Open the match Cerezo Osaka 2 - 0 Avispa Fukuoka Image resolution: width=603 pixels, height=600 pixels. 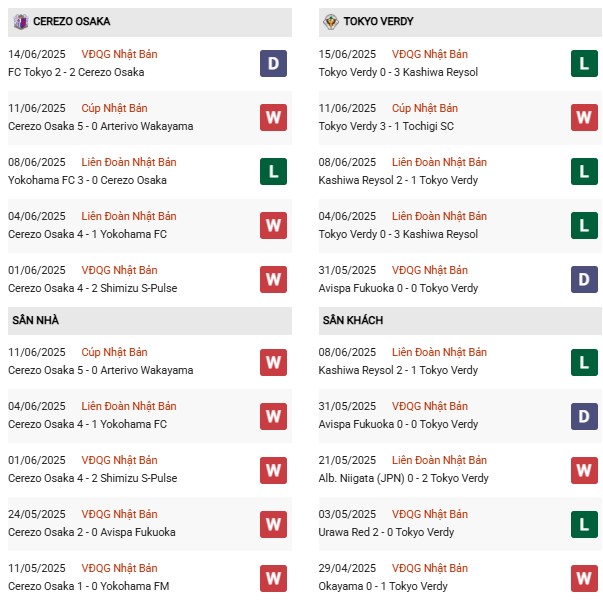[92, 532]
